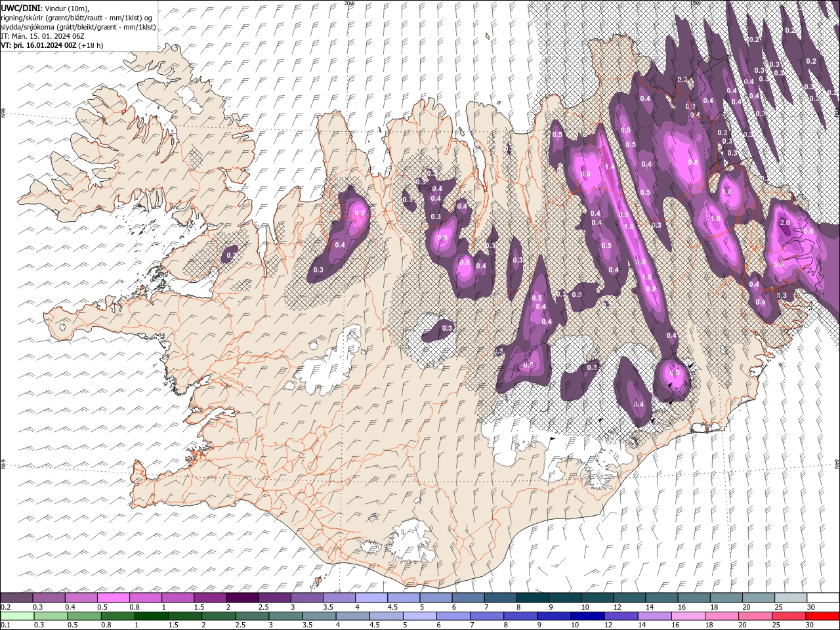Pick the dark green 1 swatch, lower legend row

[x=151, y=616]
